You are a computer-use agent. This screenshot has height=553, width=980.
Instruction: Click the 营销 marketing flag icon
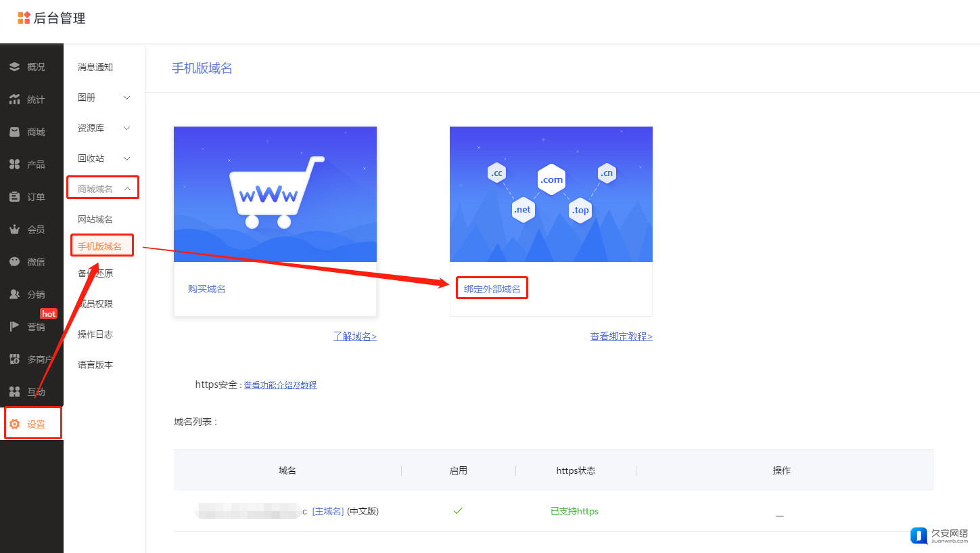(14, 327)
